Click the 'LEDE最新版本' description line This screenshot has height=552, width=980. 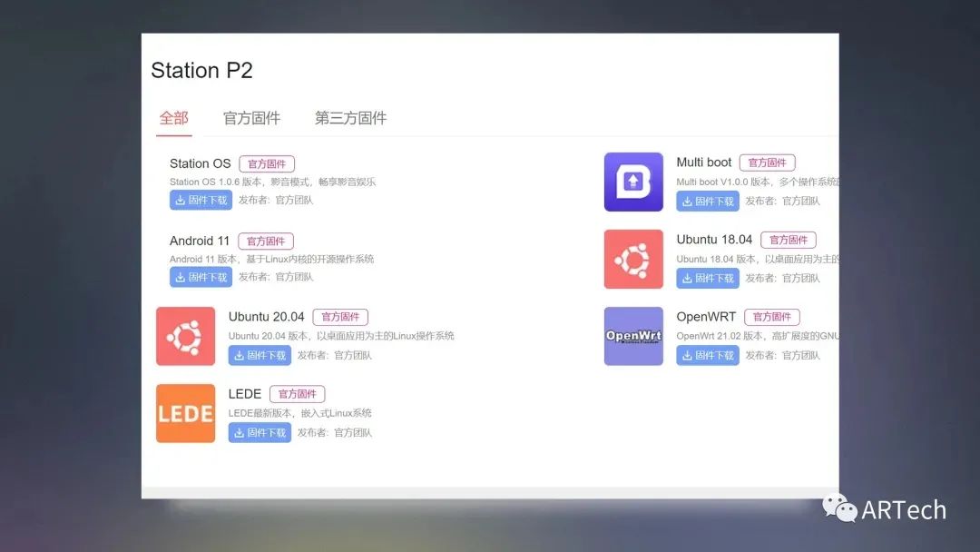pyautogui.click(x=300, y=413)
